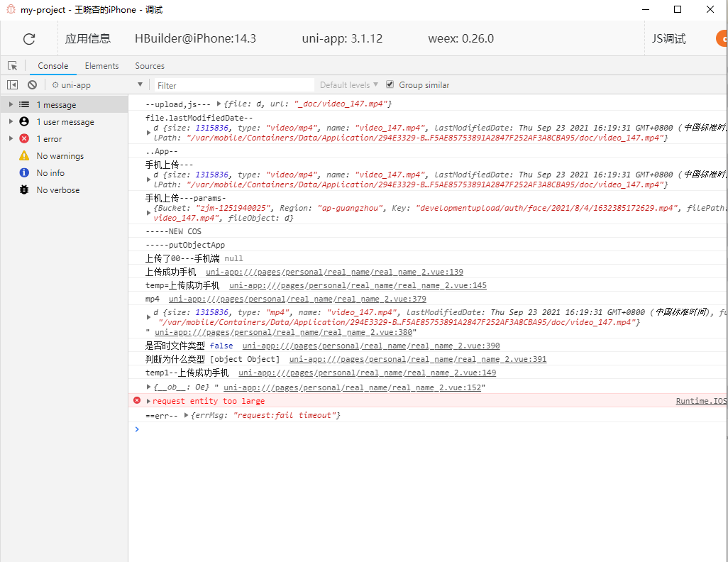728x562 pixels.
Task: Clear console with the ban icon
Action: coord(32,85)
